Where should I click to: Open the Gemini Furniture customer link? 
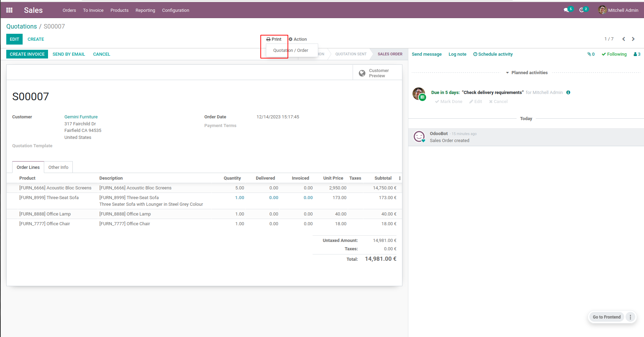tap(81, 117)
